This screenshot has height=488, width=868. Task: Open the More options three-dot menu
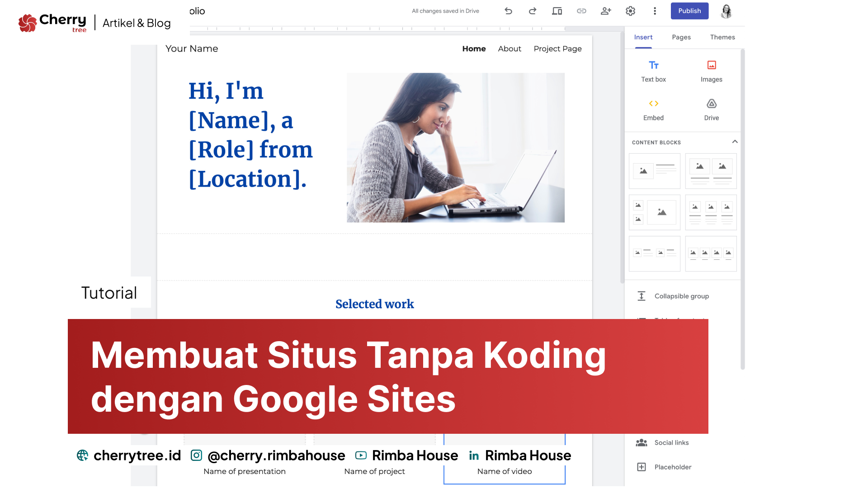pyautogui.click(x=655, y=11)
